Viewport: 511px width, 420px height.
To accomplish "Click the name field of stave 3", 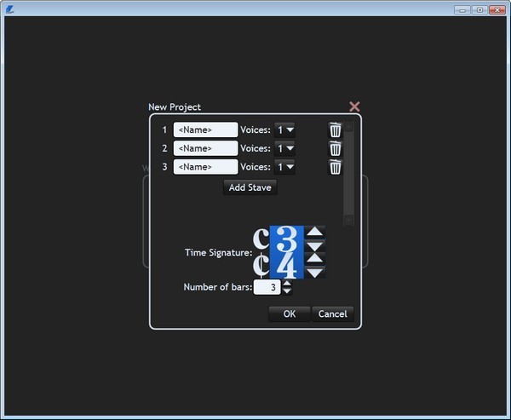I will point(205,167).
